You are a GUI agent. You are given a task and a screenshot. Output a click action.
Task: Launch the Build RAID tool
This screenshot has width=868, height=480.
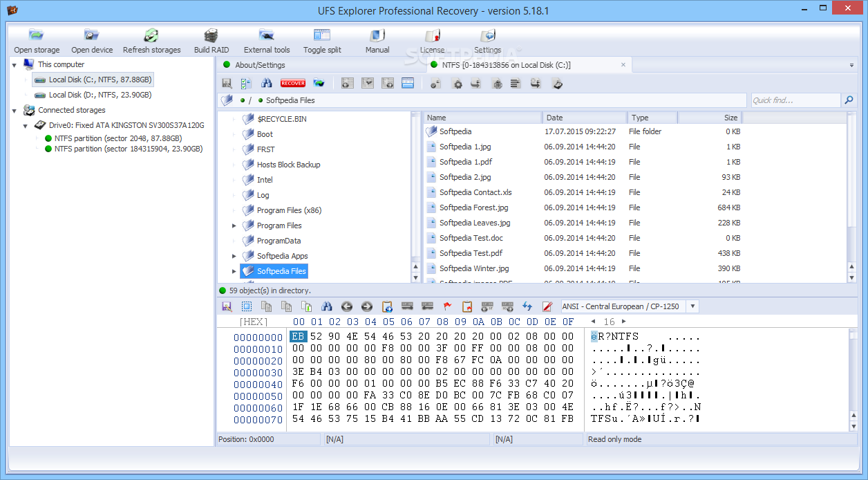211,41
